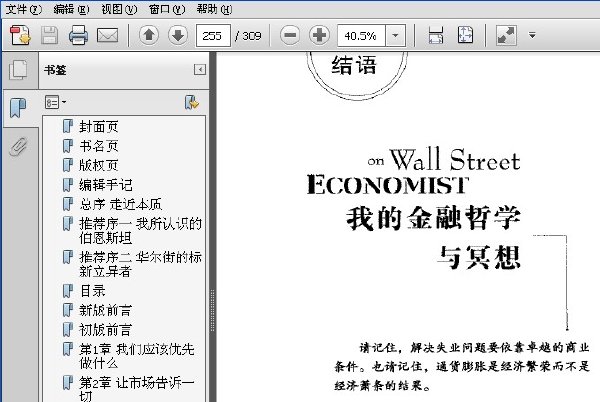Viewport: 600px width, 402px height.
Task: Print the document with the printer icon
Action: tap(78, 36)
